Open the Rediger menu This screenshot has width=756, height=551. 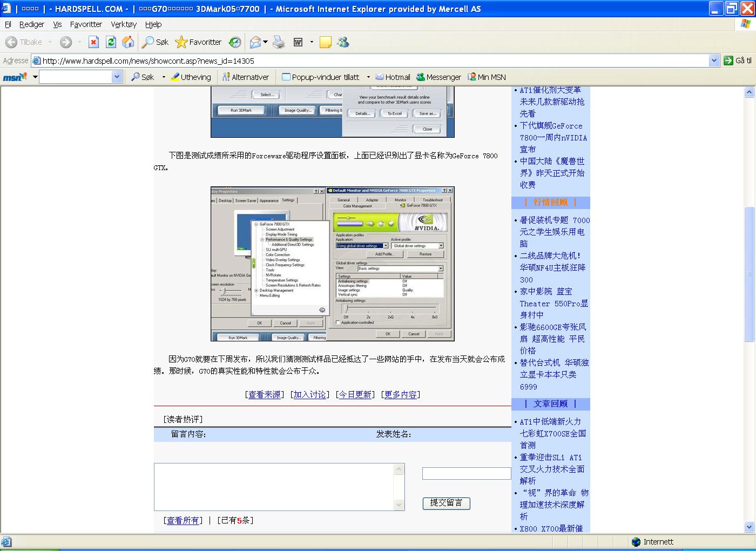(32, 24)
